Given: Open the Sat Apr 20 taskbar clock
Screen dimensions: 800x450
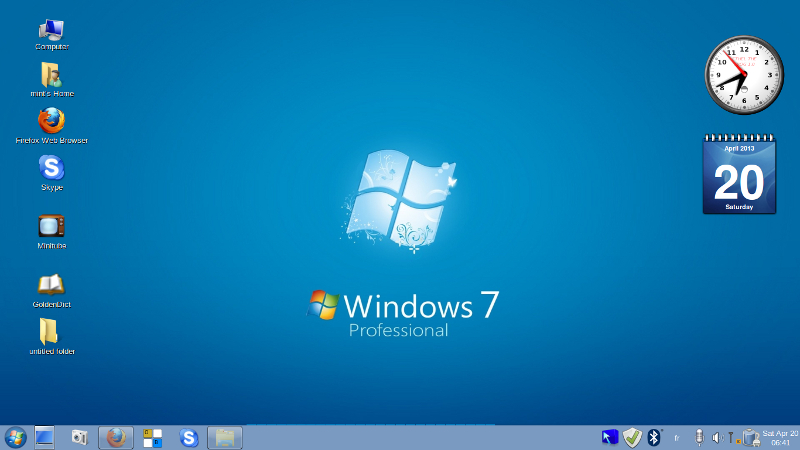Looking at the screenshot, I should [x=780, y=438].
